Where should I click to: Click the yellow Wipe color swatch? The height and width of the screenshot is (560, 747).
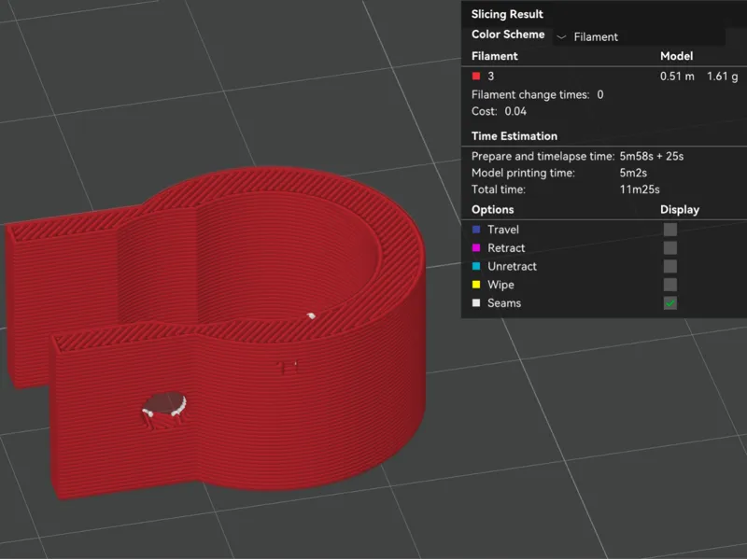(476, 285)
